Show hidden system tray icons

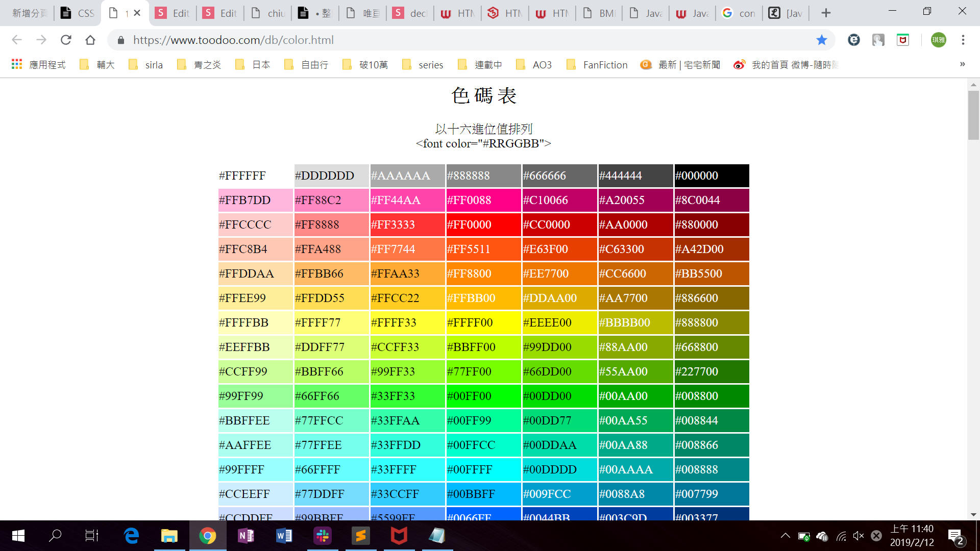point(785,536)
